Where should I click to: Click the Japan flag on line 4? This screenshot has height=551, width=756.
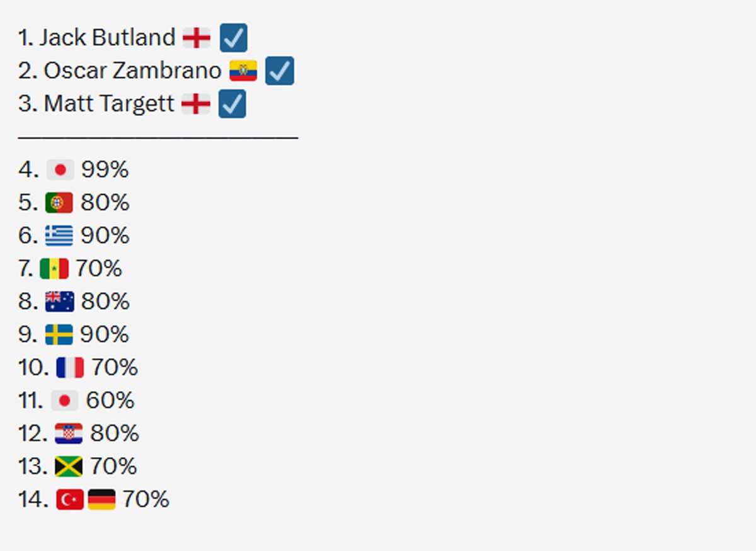coord(60,169)
